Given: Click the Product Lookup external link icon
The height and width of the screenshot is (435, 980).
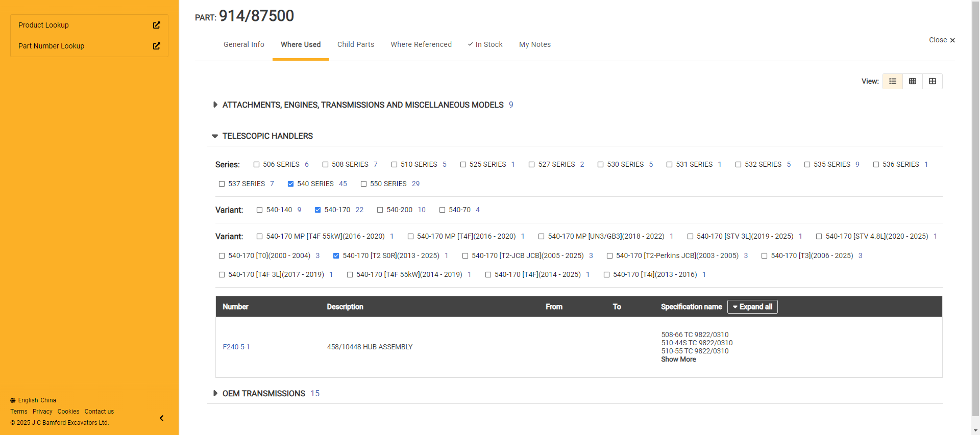Looking at the screenshot, I should point(157,25).
